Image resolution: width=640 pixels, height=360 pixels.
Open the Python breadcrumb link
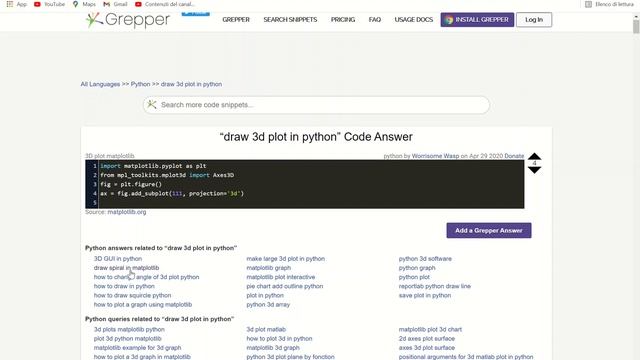pos(140,84)
